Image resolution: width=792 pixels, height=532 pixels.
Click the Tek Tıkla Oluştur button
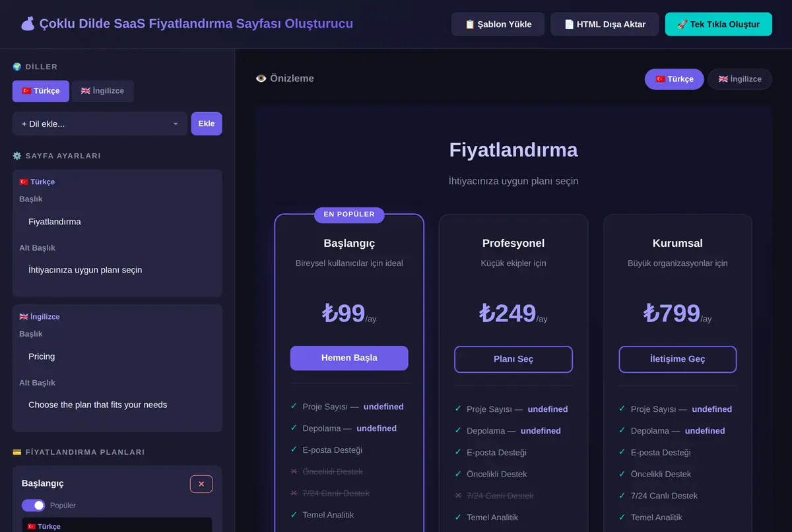(x=719, y=24)
